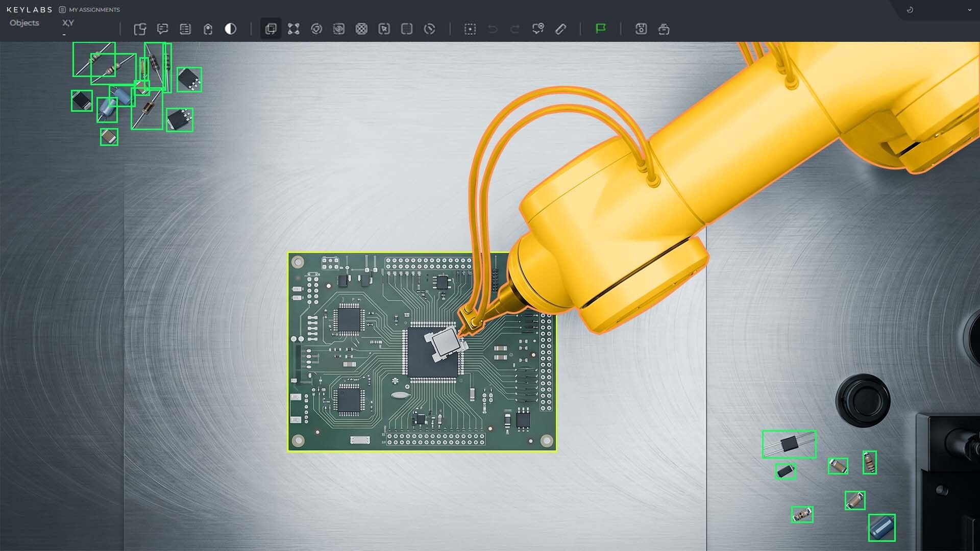This screenshot has width=980, height=551.
Task: Redo the last action
Action: (515, 29)
